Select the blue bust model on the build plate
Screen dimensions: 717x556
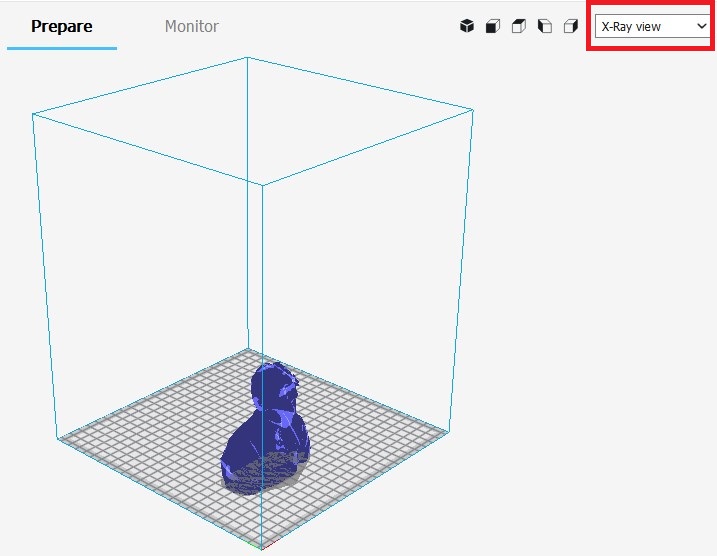coord(265,428)
